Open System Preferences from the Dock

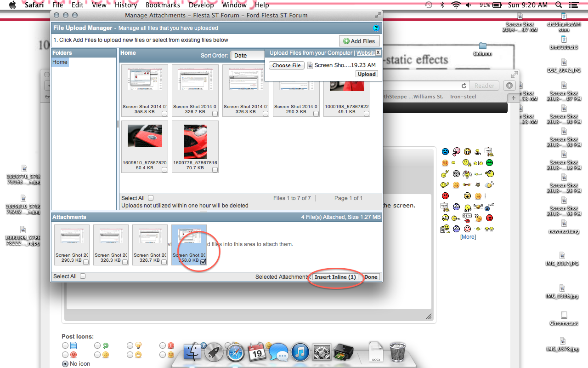click(x=322, y=352)
